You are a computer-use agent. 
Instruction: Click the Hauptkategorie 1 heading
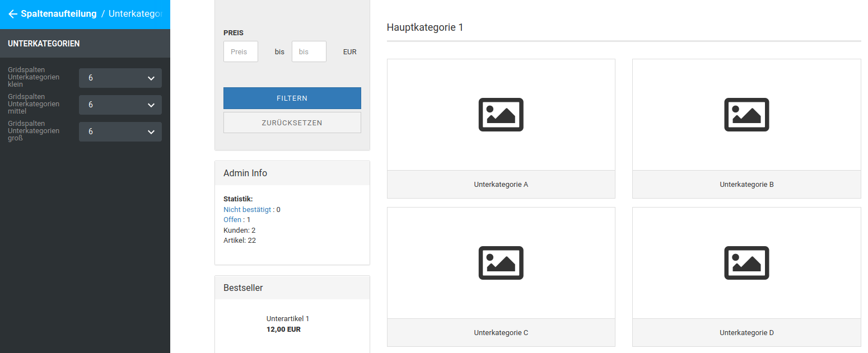click(425, 27)
